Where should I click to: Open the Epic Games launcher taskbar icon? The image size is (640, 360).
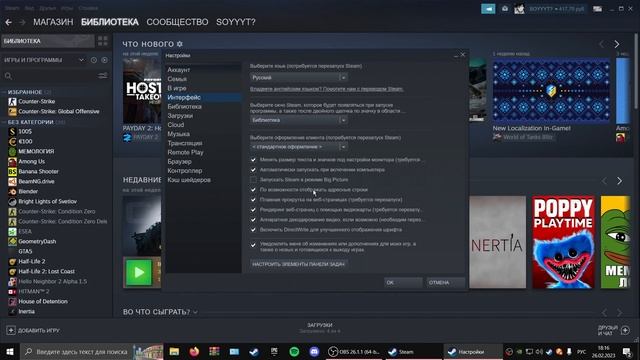274,351
